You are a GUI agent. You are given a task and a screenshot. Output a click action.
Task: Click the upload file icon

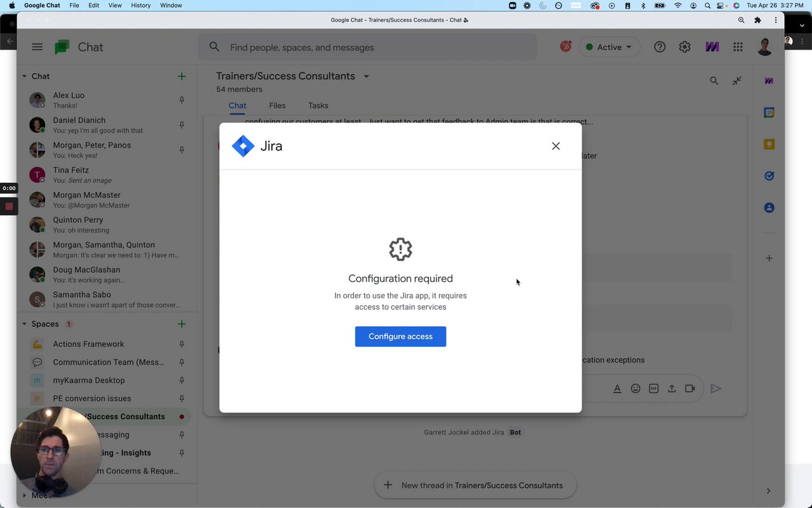coord(672,389)
